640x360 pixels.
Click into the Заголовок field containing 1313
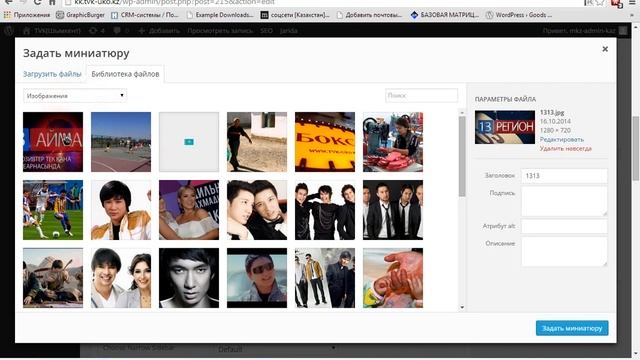point(564,176)
